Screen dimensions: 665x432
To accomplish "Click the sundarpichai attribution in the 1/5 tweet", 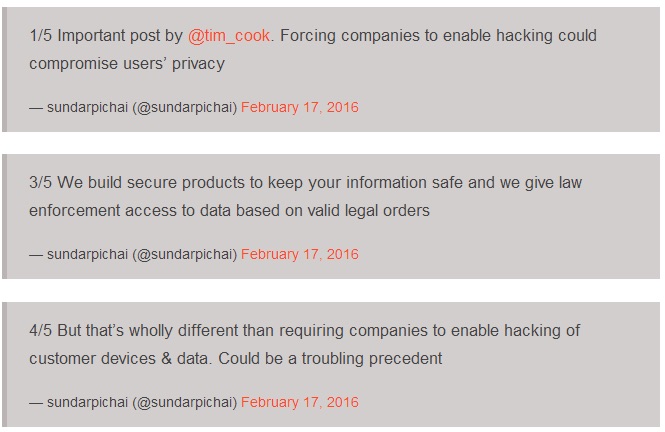I will [87, 107].
